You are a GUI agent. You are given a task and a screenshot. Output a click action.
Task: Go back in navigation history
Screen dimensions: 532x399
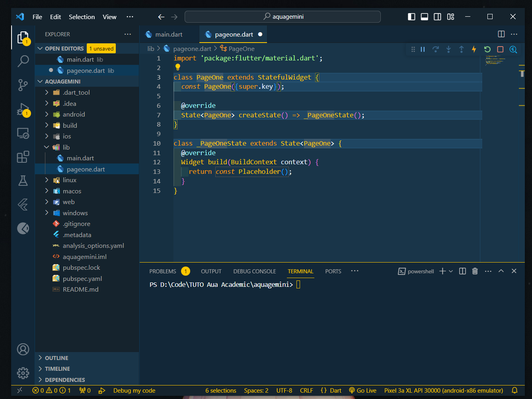click(161, 17)
